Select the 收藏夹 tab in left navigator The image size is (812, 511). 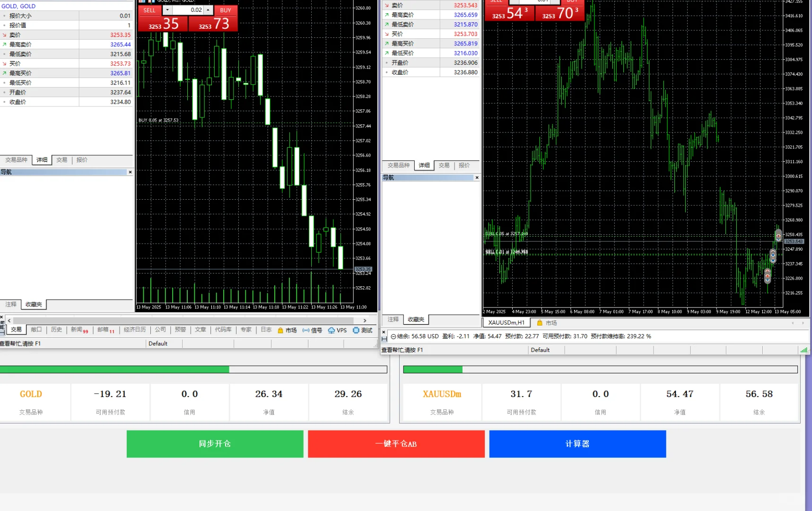(x=34, y=304)
